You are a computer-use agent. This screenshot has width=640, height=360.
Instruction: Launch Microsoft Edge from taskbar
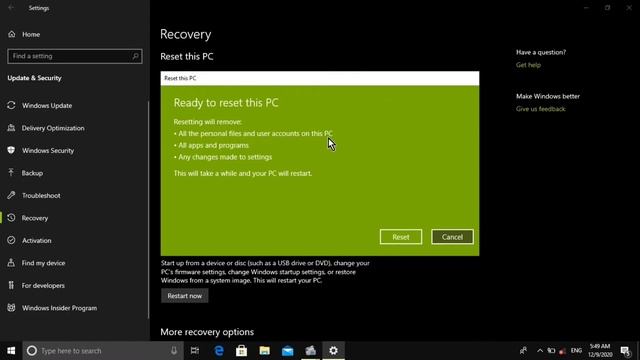pyautogui.click(x=219, y=351)
